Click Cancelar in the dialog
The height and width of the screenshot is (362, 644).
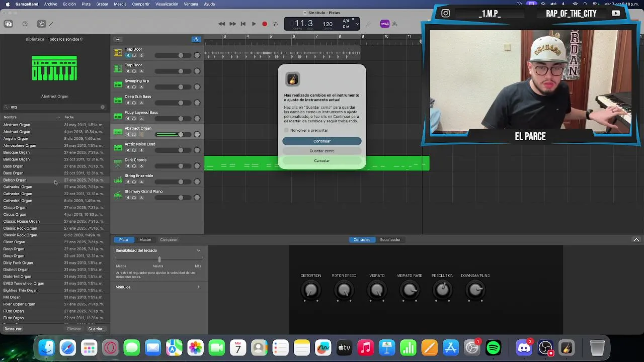tap(322, 161)
